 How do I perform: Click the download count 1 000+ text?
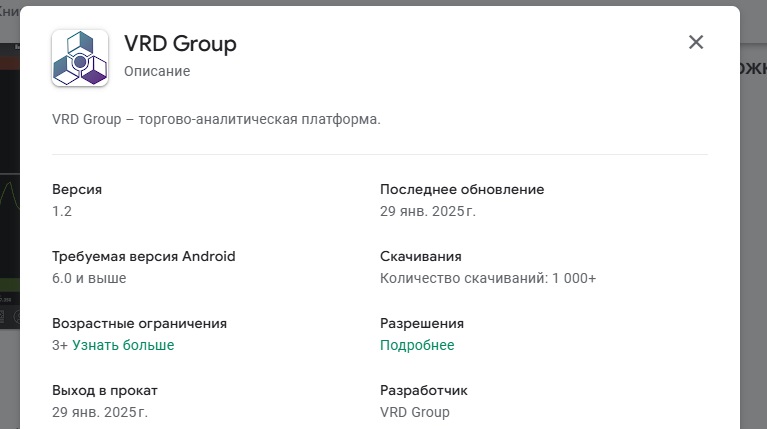[x=488, y=278]
